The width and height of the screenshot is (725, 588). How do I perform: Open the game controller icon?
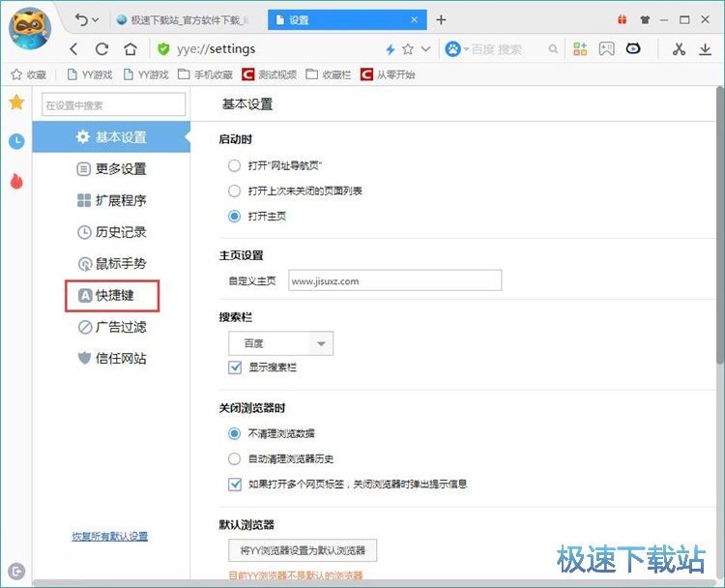coord(607,49)
